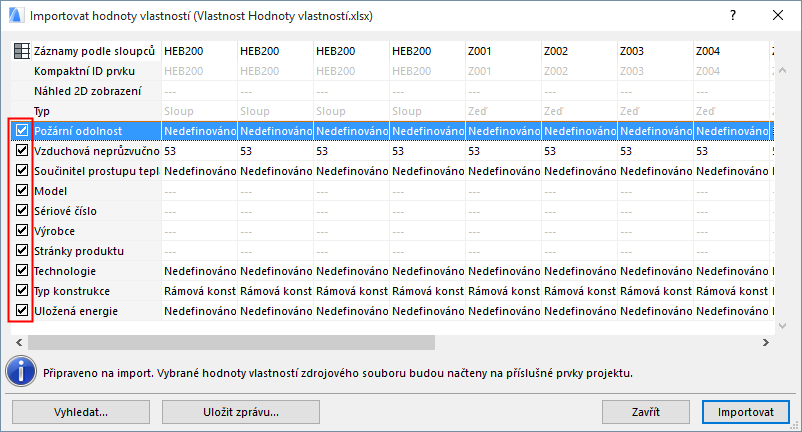Click the Uložit zprávu... button
Image resolution: width=802 pixels, height=432 pixels.
(x=241, y=412)
